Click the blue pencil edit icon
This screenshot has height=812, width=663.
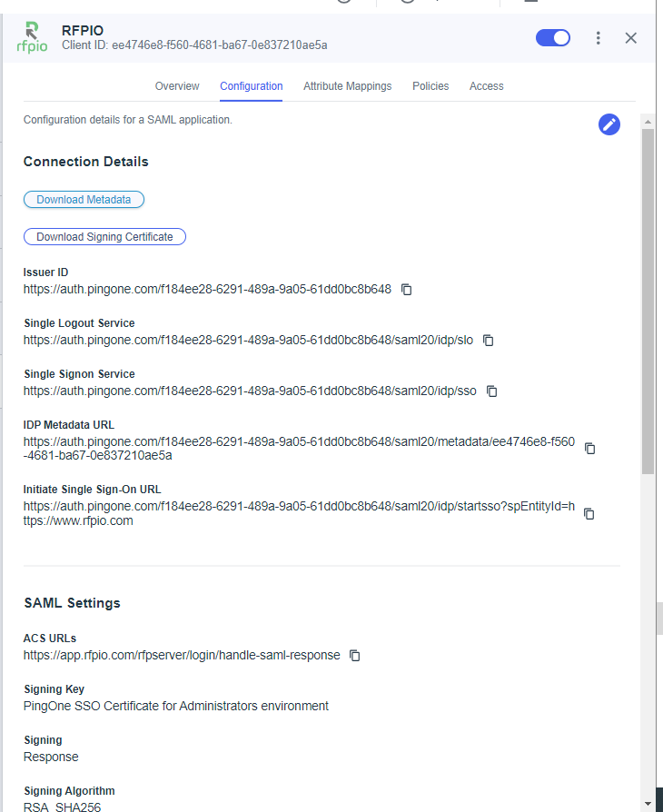609,124
